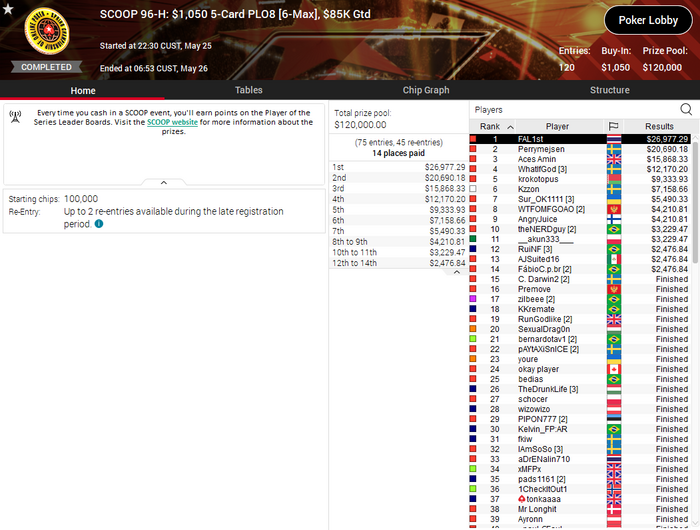Open the Structure tab

(609, 90)
